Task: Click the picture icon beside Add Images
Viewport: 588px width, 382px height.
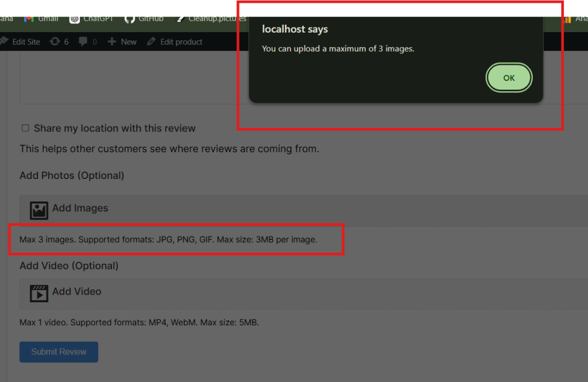Action: 39,210
